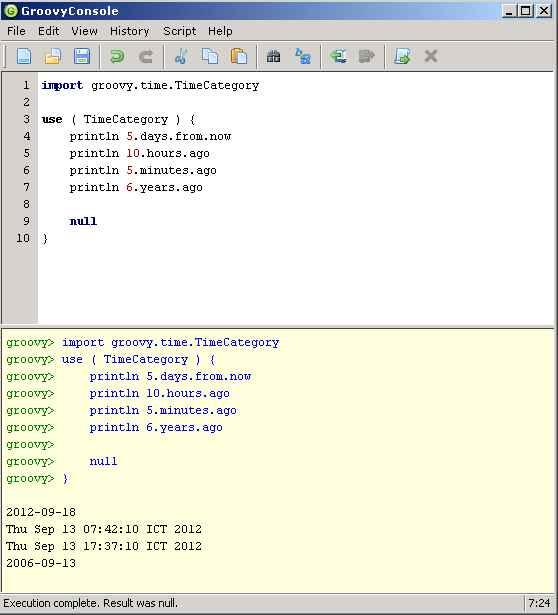
Task: Click the Interrupt X icon
Action: pyautogui.click(x=431, y=56)
